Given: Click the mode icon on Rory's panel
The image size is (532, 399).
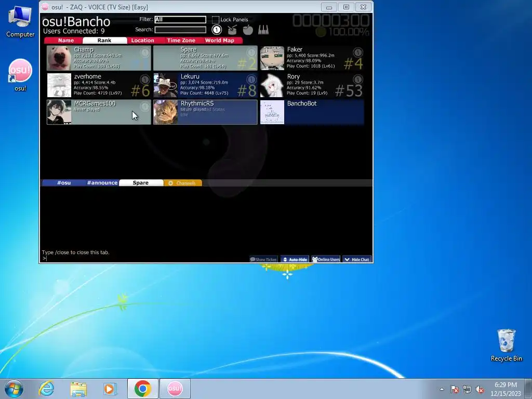Looking at the screenshot, I should click(358, 79).
